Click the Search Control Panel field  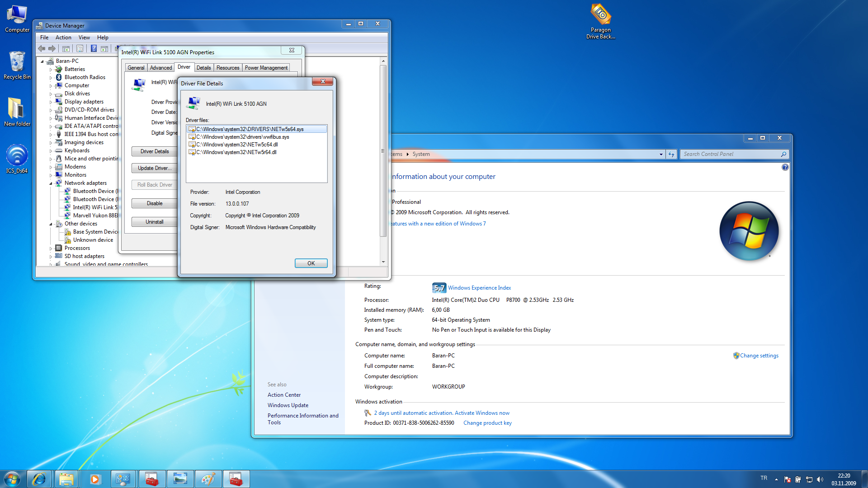[x=734, y=154]
